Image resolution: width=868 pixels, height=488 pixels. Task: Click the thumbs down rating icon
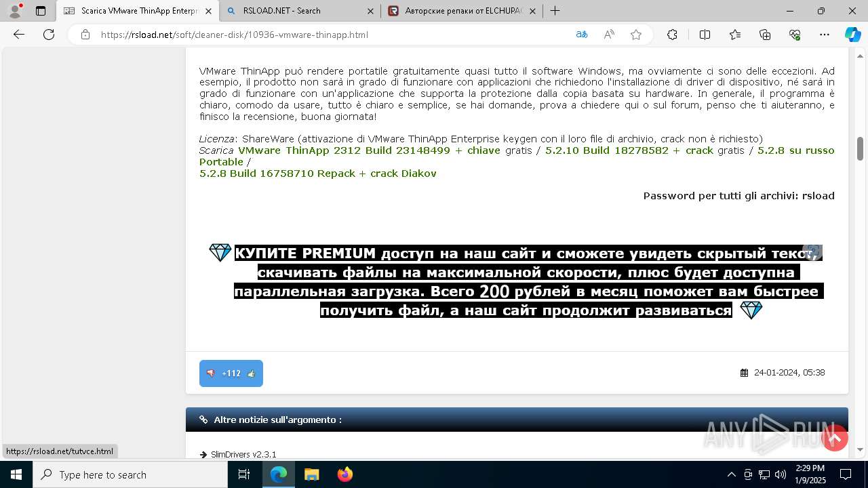click(x=211, y=373)
